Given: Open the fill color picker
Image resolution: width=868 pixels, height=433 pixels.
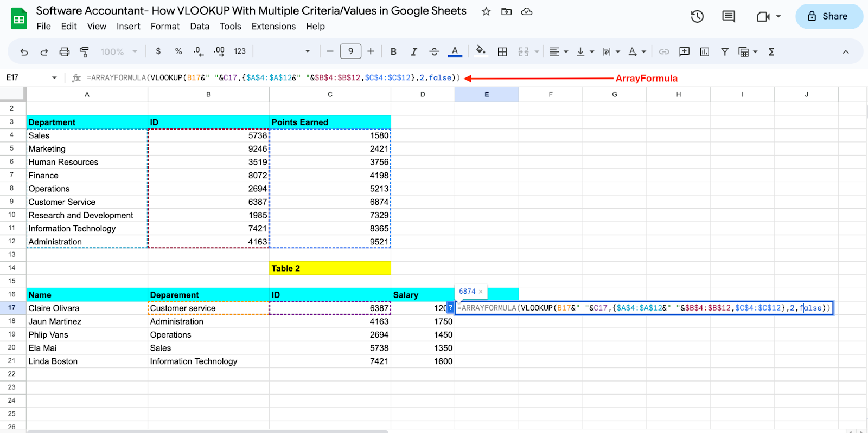Looking at the screenshot, I should click(480, 51).
